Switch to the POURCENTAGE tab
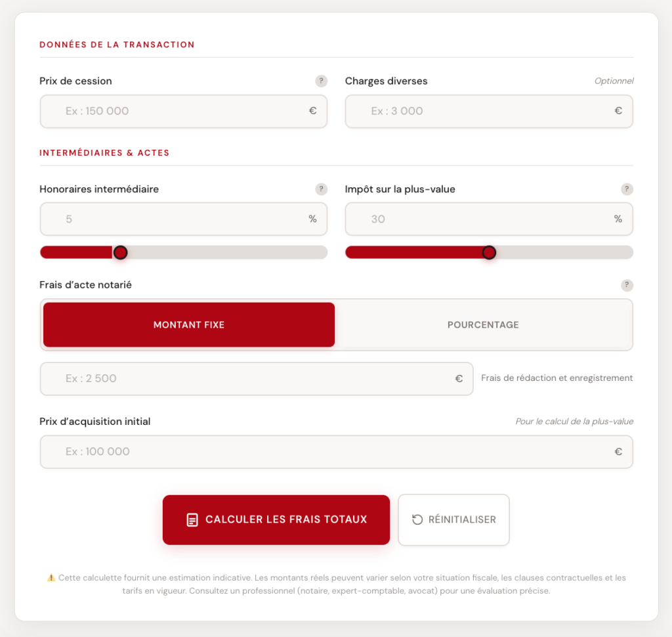 [x=484, y=324]
